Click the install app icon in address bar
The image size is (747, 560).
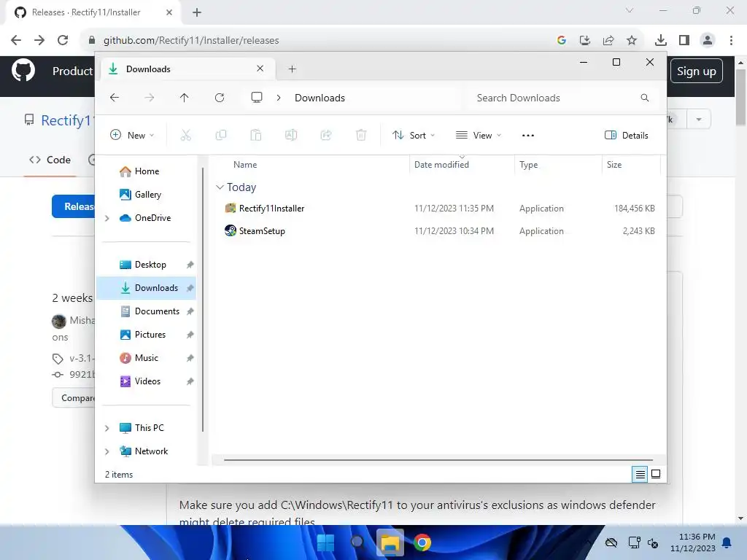click(x=585, y=40)
